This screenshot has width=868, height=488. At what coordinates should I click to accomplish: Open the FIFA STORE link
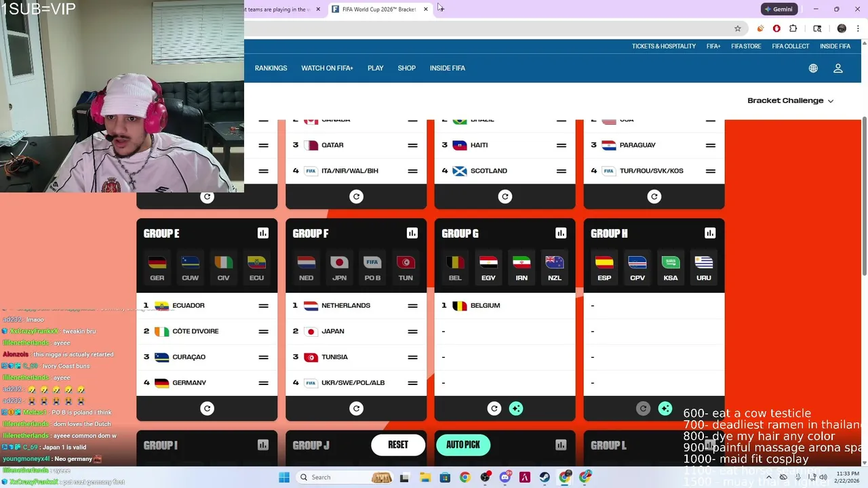tap(746, 46)
